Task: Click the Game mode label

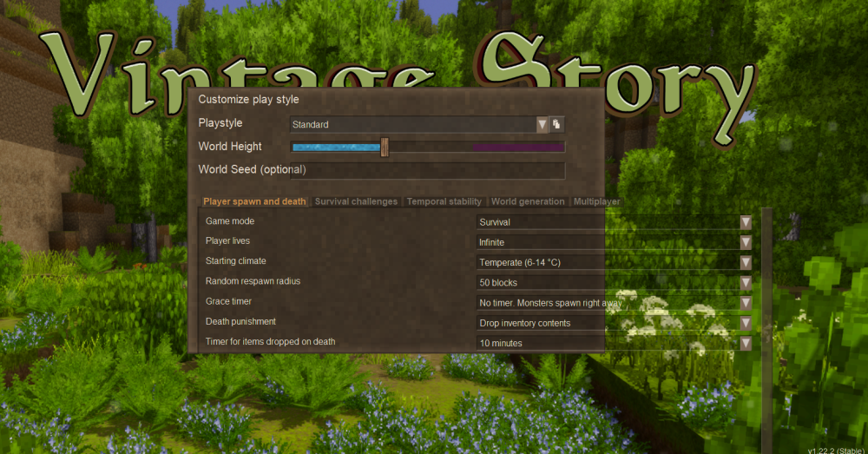Action: point(230,220)
